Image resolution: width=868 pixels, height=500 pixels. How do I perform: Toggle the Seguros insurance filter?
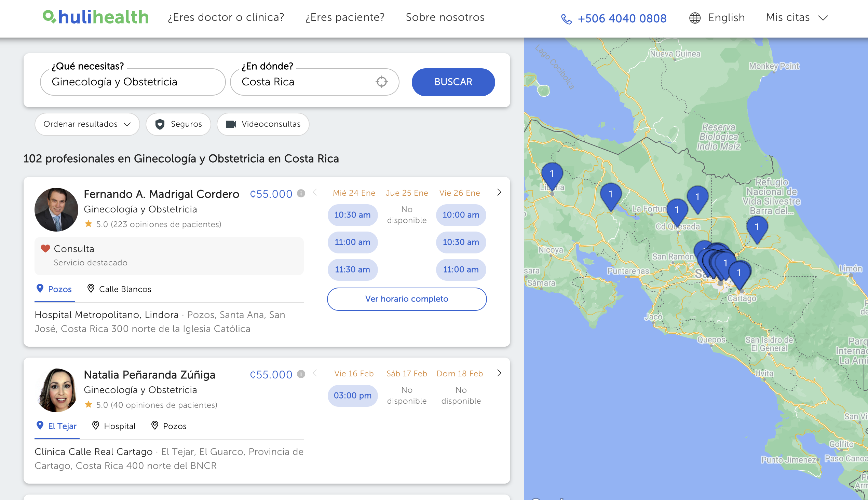(x=178, y=124)
